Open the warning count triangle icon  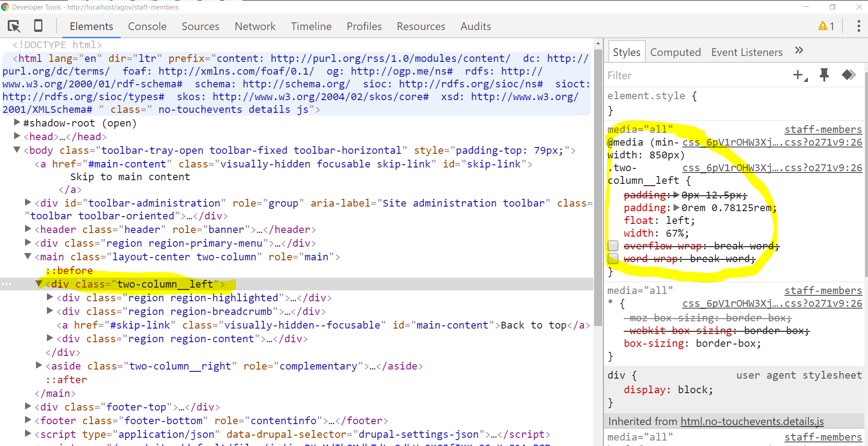(x=822, y=26)
